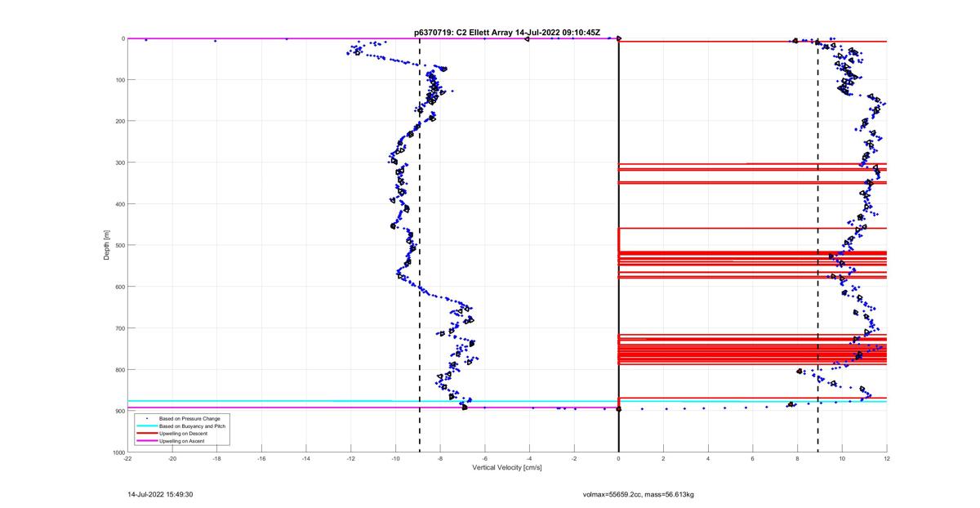Click velocity axis tick label '-16'
The image size is (980, 508).
point(261,459)
